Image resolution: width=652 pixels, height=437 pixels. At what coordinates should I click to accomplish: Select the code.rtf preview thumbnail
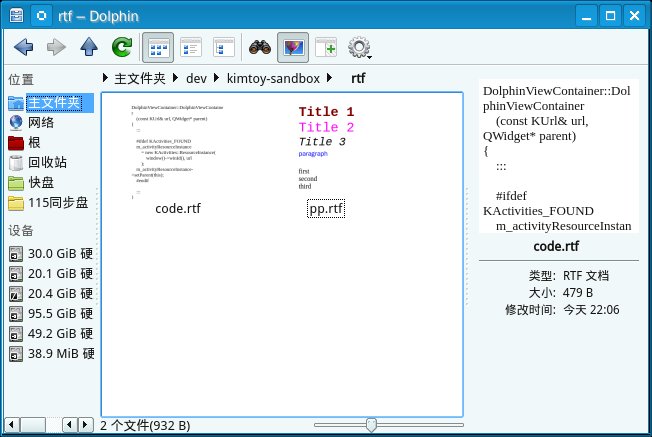pos(178,152)
